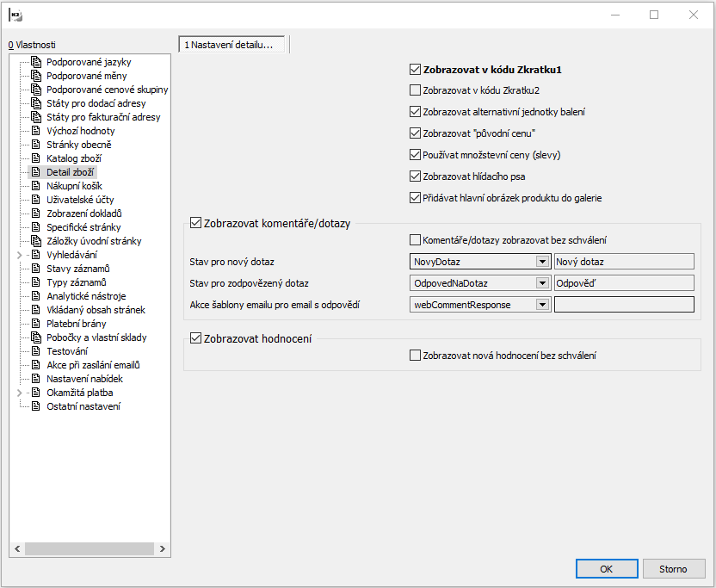Click the page icon beside Stránky obecně
This screenshot has height=588, width=716.
[x=35, y=145]
